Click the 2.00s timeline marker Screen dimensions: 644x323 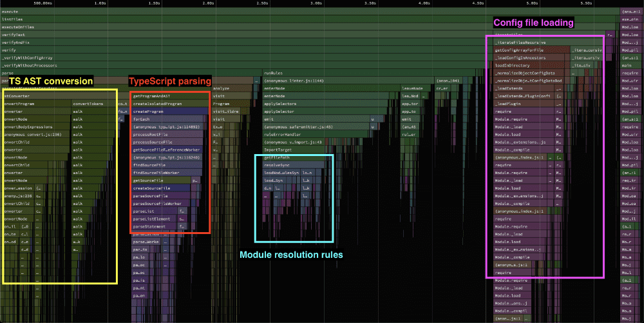click(207, 3)
